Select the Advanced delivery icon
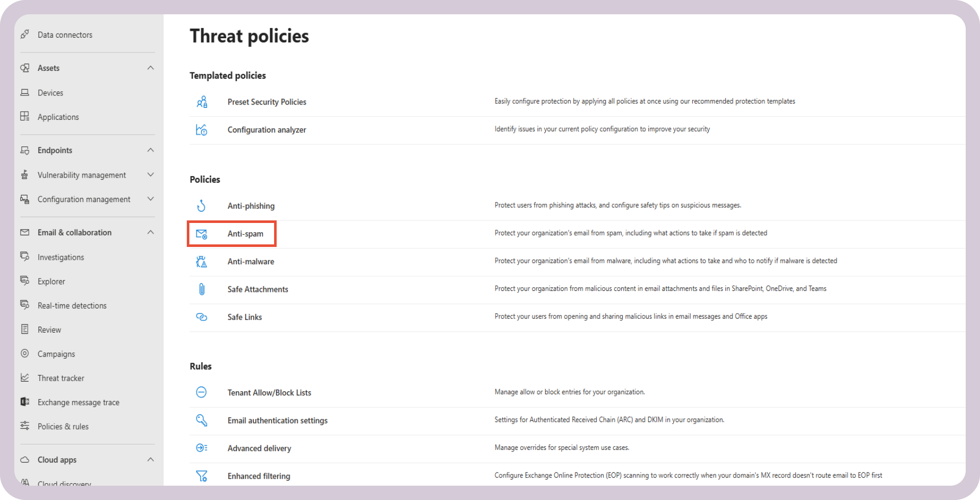Screen dimensions: 980x500 coord(202,448)
